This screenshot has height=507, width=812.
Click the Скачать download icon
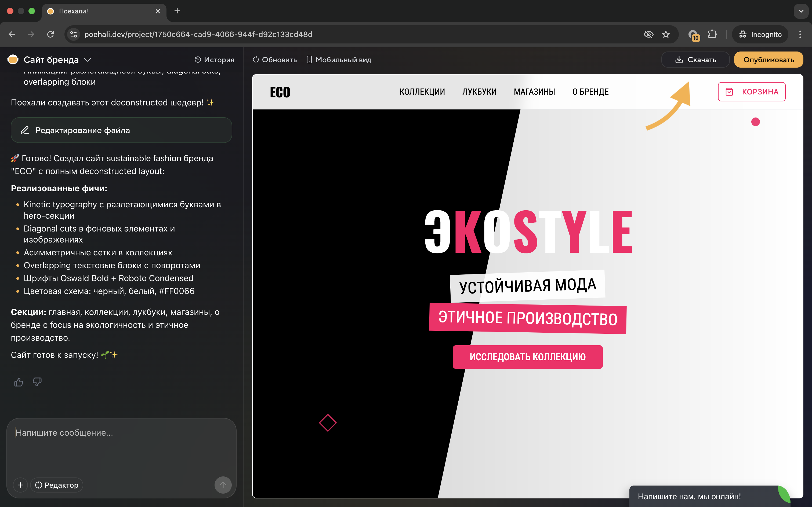point(679,60)
